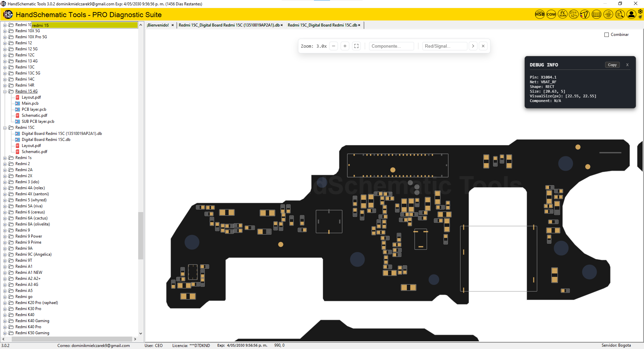The image size is (644, 349).
Task: Select the Redmi K20 Pro (raphael) folder
Action: tap(37, 303)
